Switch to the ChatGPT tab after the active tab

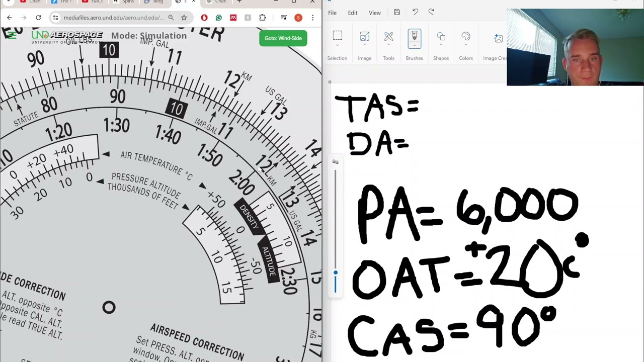217,2
